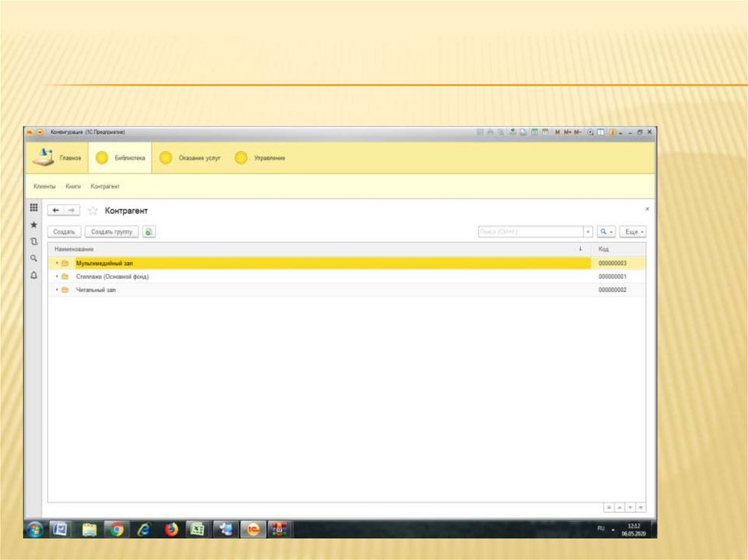748x560 pixels.
Task: Open the Еще dropdown menu
Action: click(633, 231)
